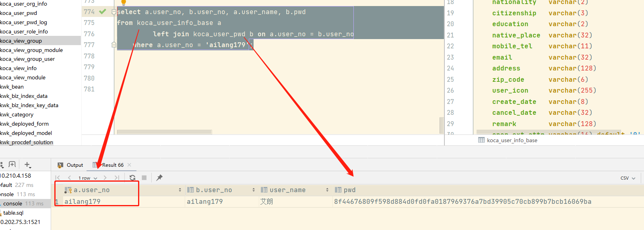Click the yellow lightbulb intention icon
The width and height of the screenshot is (644, 230).
[124, 2]
